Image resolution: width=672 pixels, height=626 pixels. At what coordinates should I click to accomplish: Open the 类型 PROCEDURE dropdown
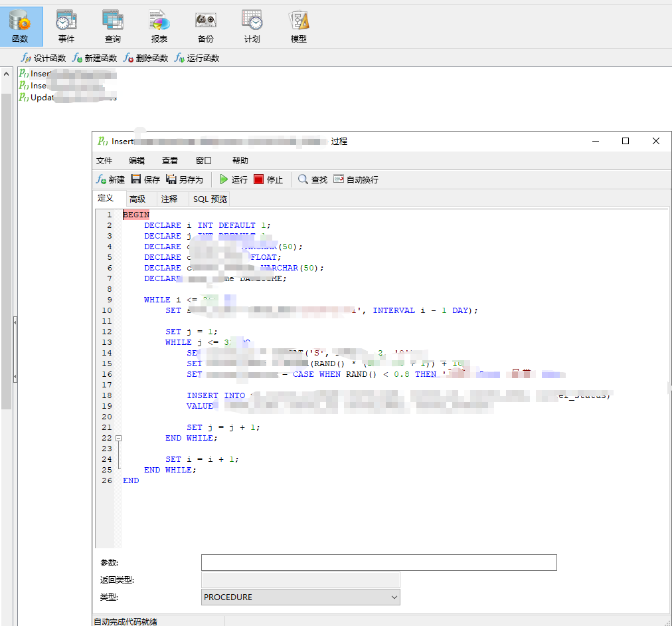(x=300, y=597)
